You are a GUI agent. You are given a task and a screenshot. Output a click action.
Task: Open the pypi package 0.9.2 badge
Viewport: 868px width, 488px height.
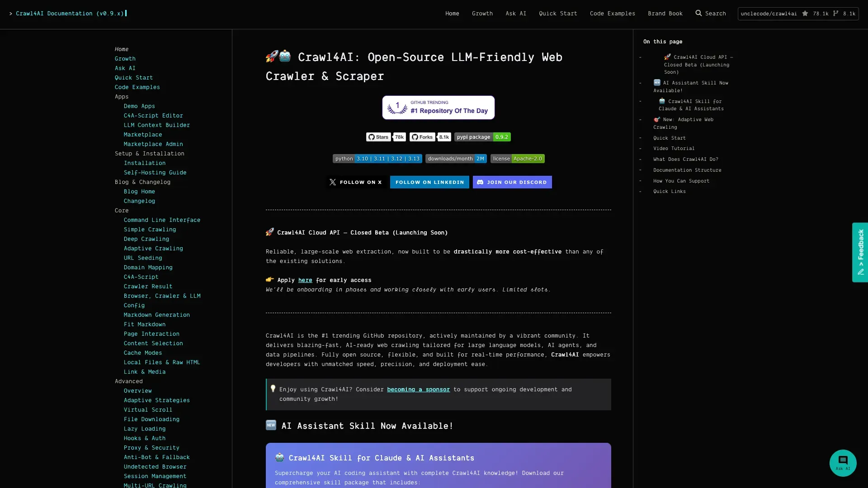point(482,137)
